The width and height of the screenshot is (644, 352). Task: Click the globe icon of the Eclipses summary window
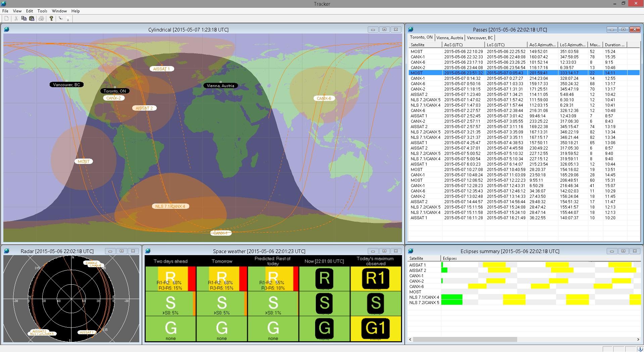click(x=411, y=251)
